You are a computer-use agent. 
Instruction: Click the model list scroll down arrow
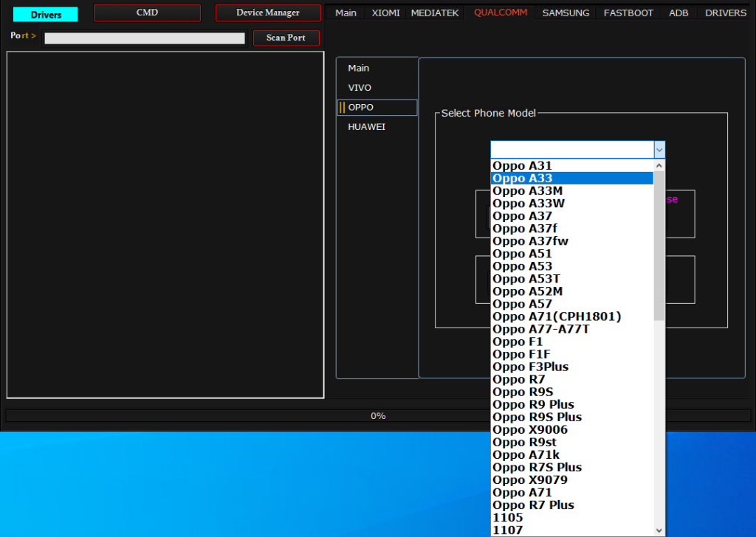659,530
